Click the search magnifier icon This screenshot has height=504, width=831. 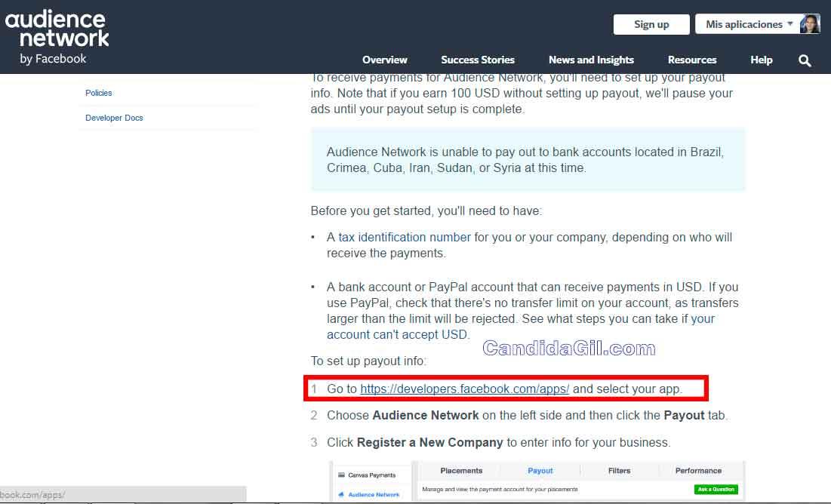805,60
